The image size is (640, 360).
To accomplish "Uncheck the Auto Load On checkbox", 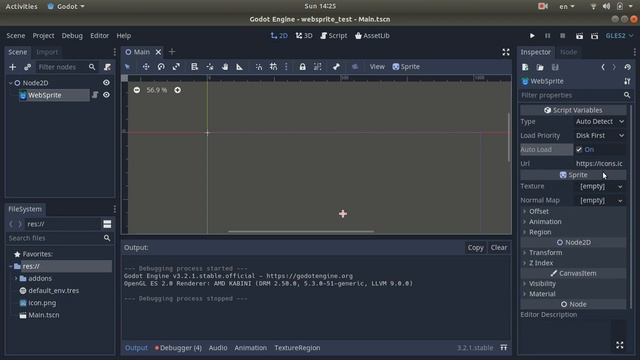I will coord(579,149).
